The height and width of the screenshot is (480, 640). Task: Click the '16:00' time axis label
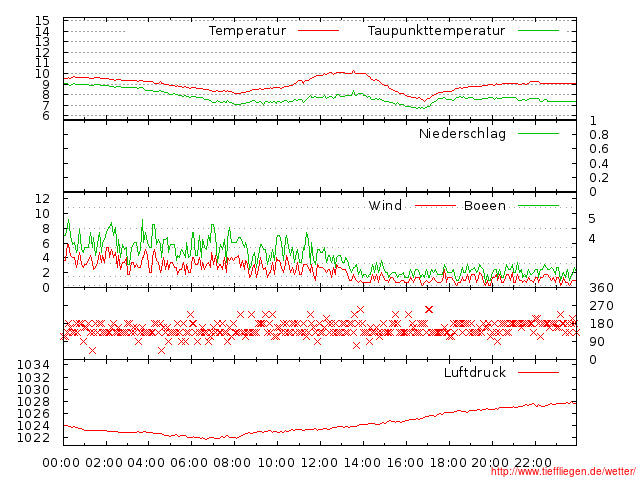click(x=405, y=463)
